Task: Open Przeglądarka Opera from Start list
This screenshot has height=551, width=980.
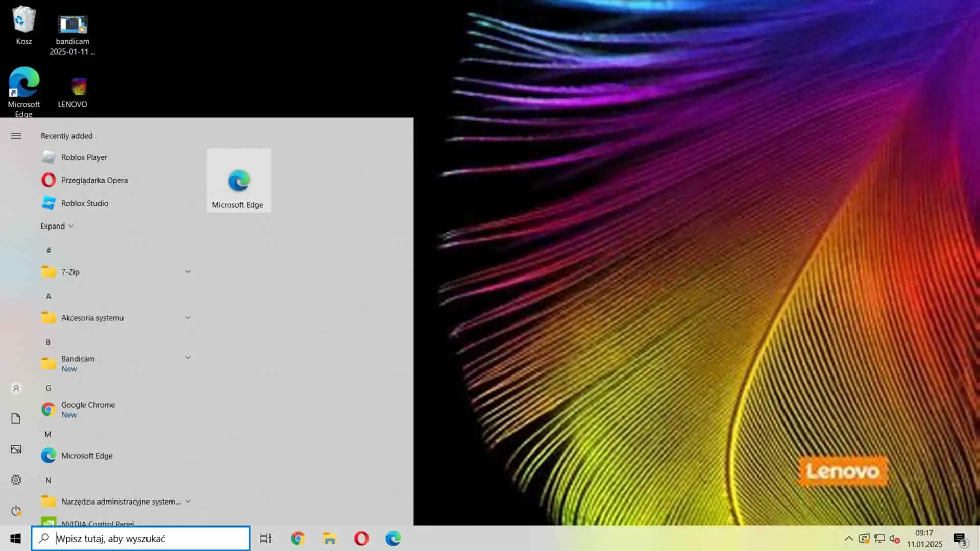Action: click(94, 180)
